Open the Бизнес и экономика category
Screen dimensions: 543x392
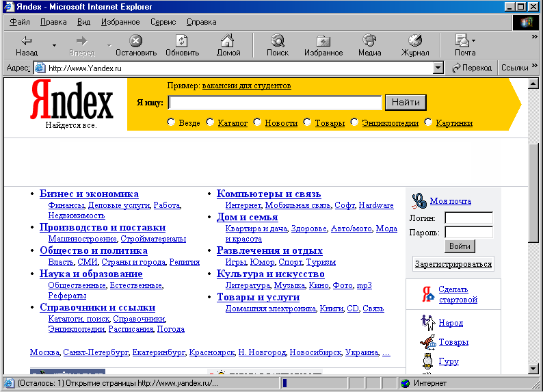point(89,194)
